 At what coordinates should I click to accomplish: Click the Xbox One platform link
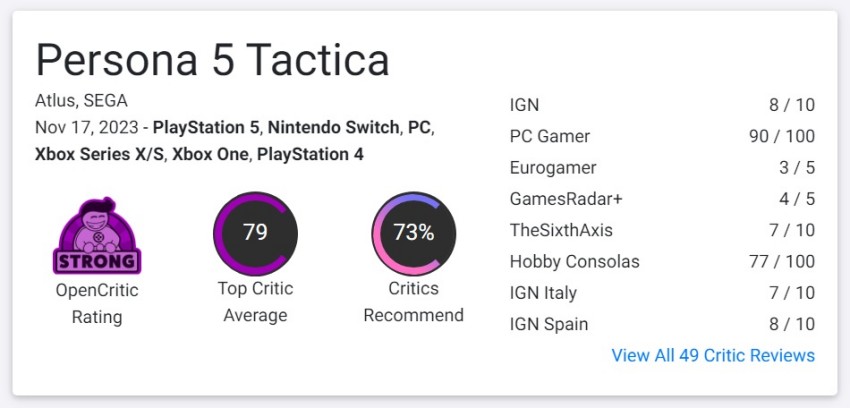tap(212, 154)
